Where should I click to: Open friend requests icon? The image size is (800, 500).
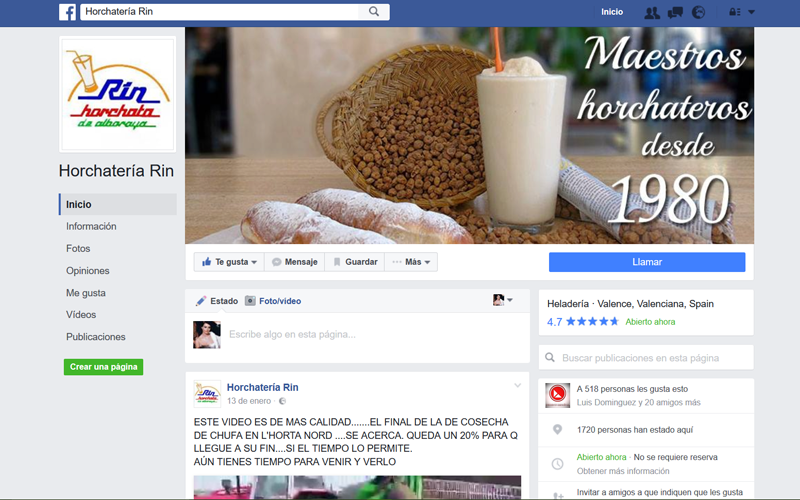pyautogui.click(x=652, y=12)
